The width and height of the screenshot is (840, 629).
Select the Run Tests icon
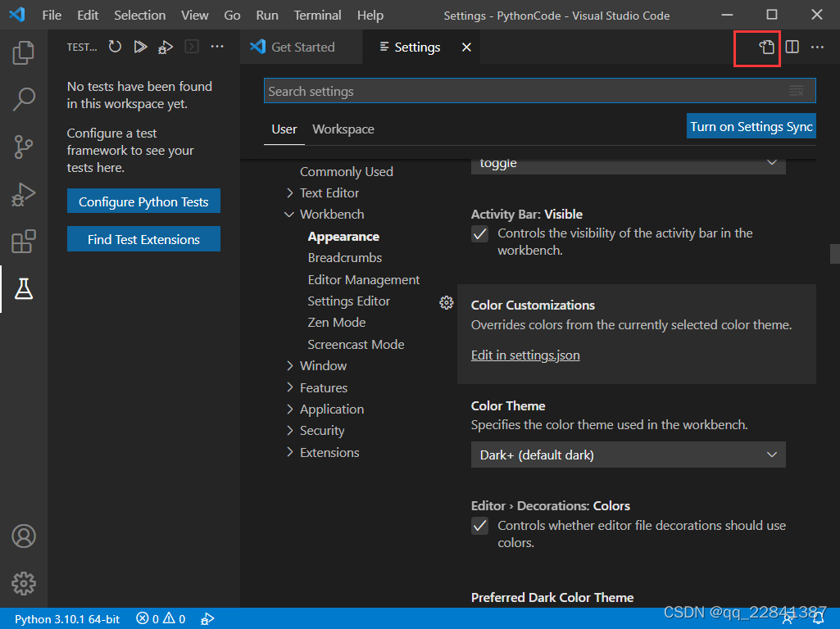coord(140,47)
